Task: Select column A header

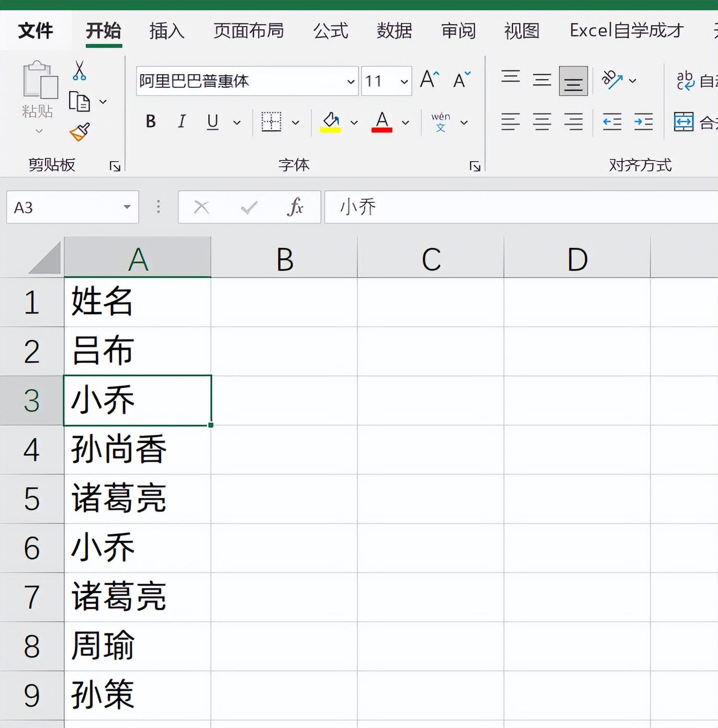Action: pyautogui.click(x=138, y=258)
